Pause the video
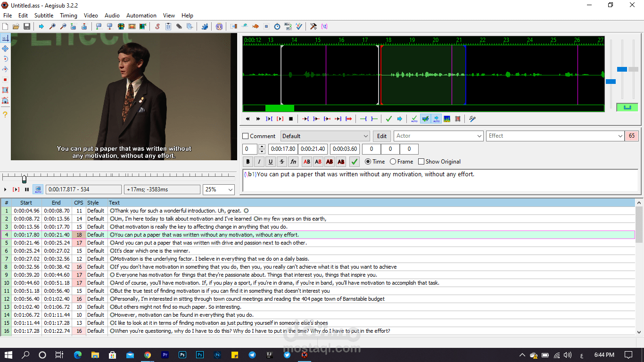Screen dimensions: 644x362 point(27,189)
